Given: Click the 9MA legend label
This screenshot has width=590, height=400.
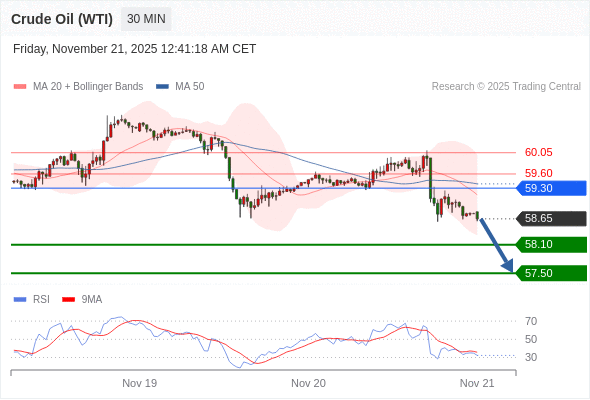Looking at the screenshot, I should pos(92,300).
